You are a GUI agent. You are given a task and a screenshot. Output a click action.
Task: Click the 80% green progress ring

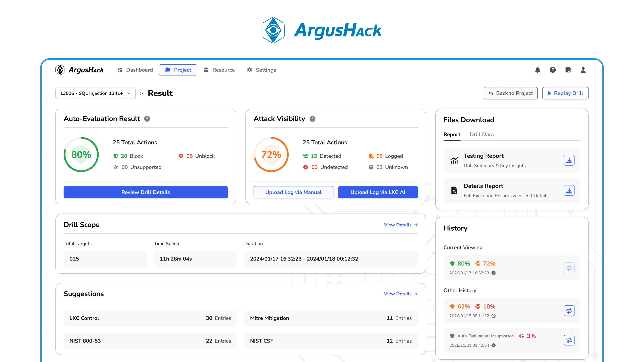[81, 154]
